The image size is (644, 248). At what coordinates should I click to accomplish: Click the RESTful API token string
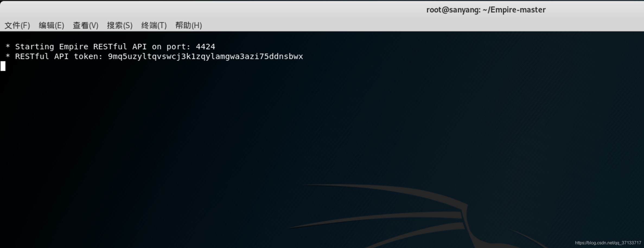point(205,56)
